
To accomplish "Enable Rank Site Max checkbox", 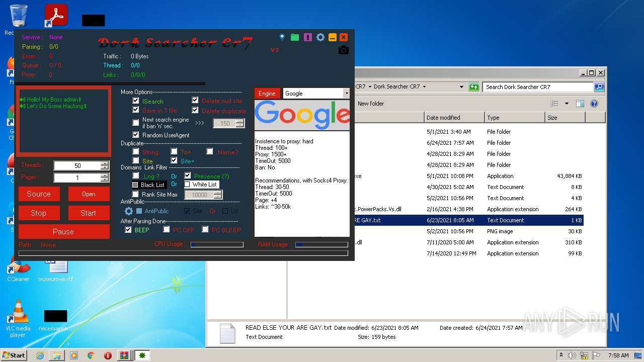I will click(x=135, y=194).
